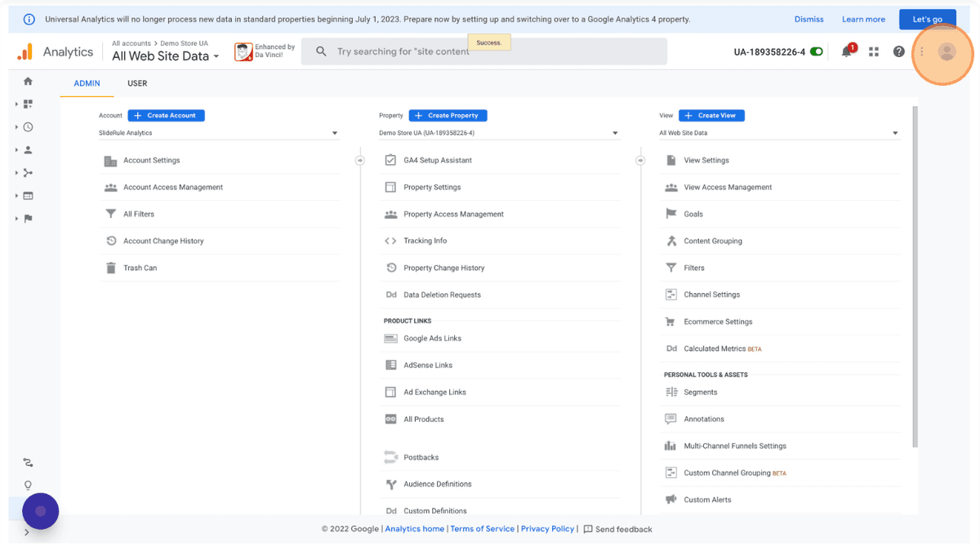The height and width of the screenshot is (546, 980).
Task: Open the Home icon in left sidebar
Action: 29,81
